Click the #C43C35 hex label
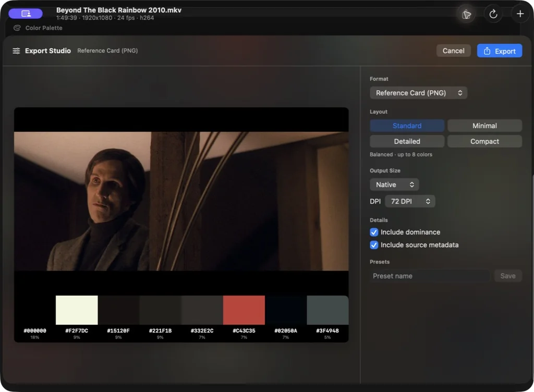Viewport: 534px width, 392px height. click(244, 330)
